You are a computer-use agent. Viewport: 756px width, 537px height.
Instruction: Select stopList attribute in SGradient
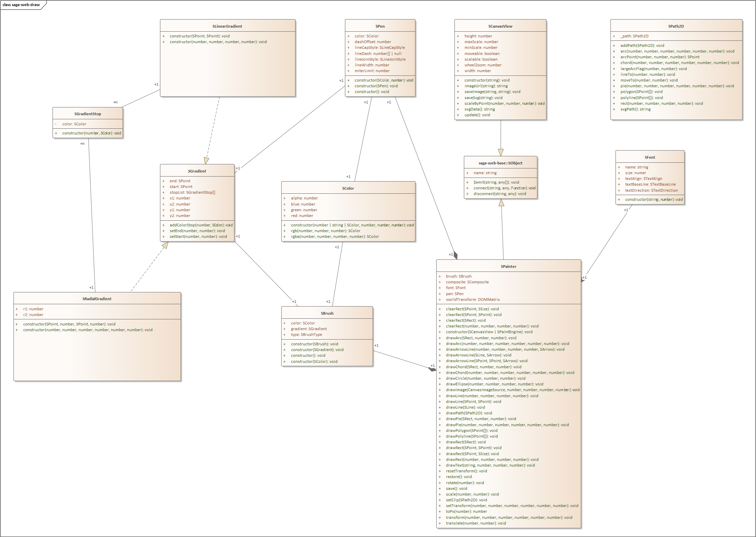click(192, 192)
